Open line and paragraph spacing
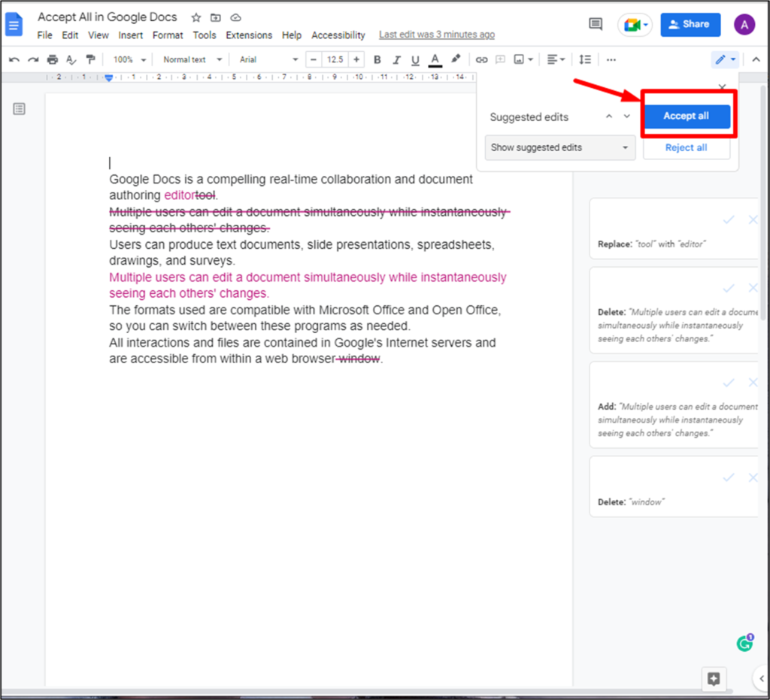 coord(584,60)
